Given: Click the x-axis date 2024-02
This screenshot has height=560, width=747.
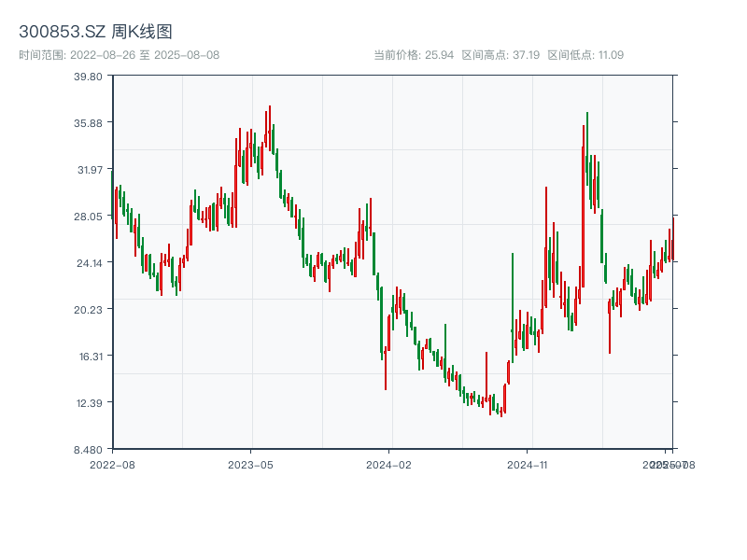Looking at the screenshot, I should pos(388,465).
